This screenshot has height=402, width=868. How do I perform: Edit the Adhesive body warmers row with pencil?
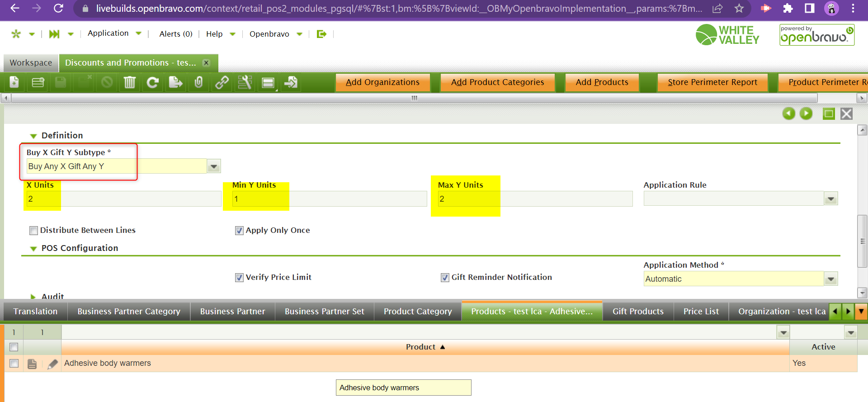pyautogui.click(x=53, y=364)
